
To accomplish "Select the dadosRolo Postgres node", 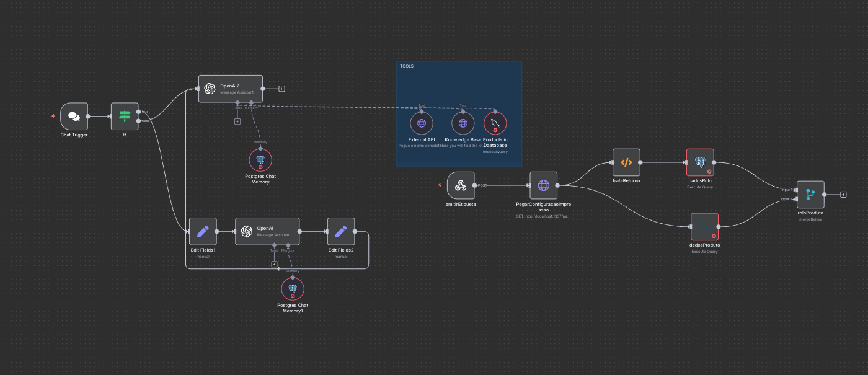I will coord(700,162).
